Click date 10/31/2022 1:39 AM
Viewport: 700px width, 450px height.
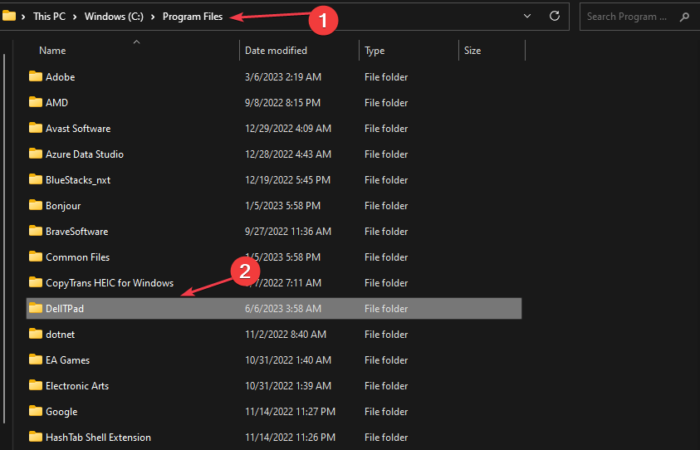(x=288, y=386)
